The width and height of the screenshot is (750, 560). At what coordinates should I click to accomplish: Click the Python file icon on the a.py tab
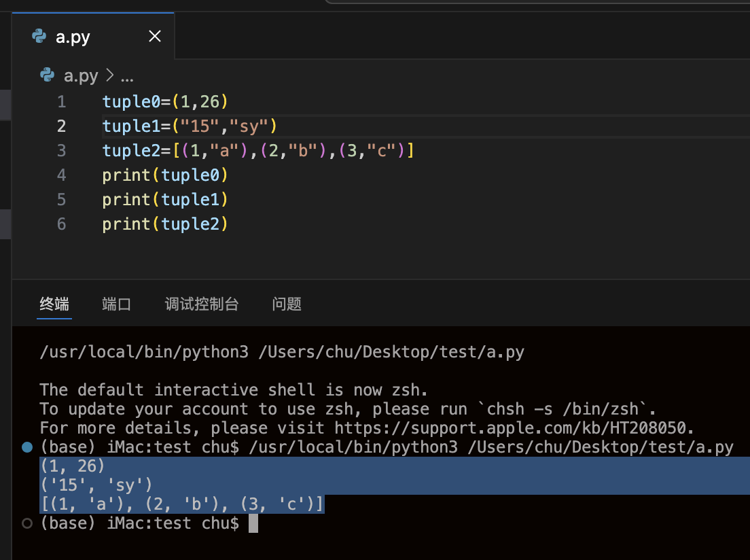pyautogui.click(x=39, y=37)
